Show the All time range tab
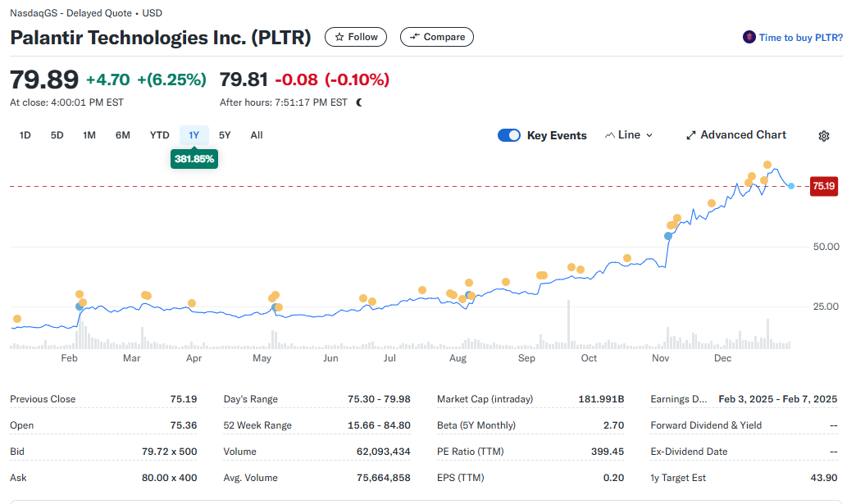Screen dimensions: 856x504 click(x=257, y=135)
